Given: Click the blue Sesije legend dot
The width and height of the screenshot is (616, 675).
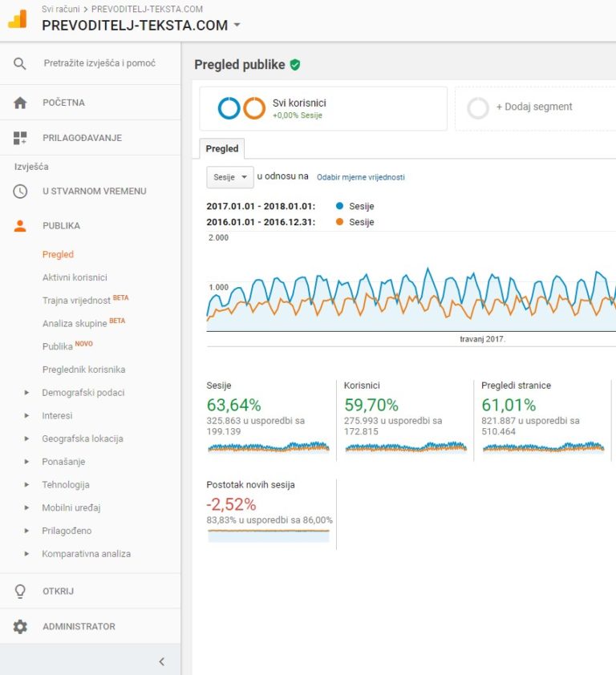Looking at the screenshot, I should [339, 206].
